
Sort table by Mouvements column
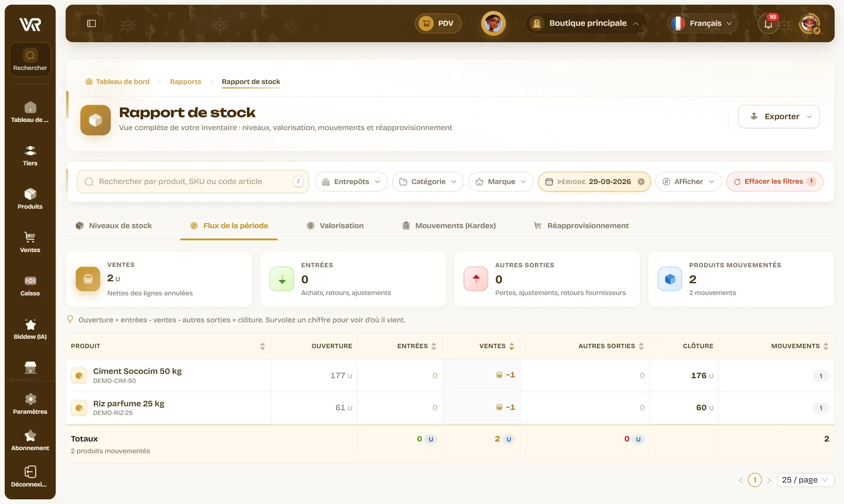(x=826, y=346)
